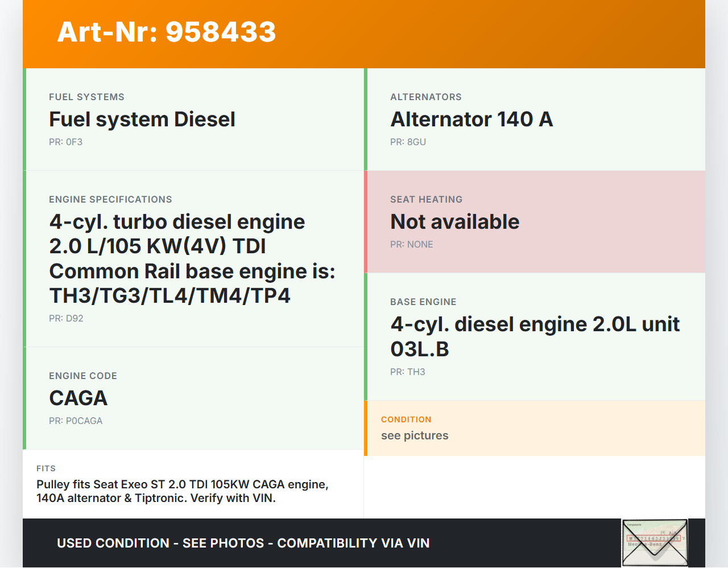Click the PR: D92 code
The width and height of the screenshot is (728, 568).
[x=66, y=319]
